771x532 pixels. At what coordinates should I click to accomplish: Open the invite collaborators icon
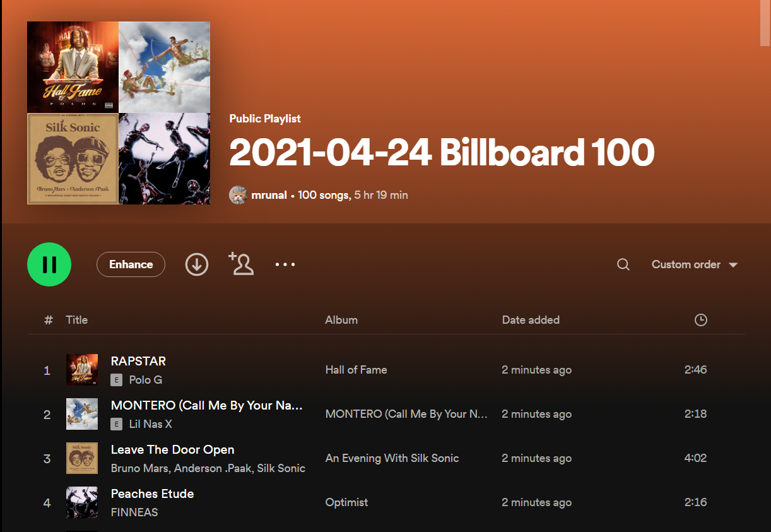point(240,264)
